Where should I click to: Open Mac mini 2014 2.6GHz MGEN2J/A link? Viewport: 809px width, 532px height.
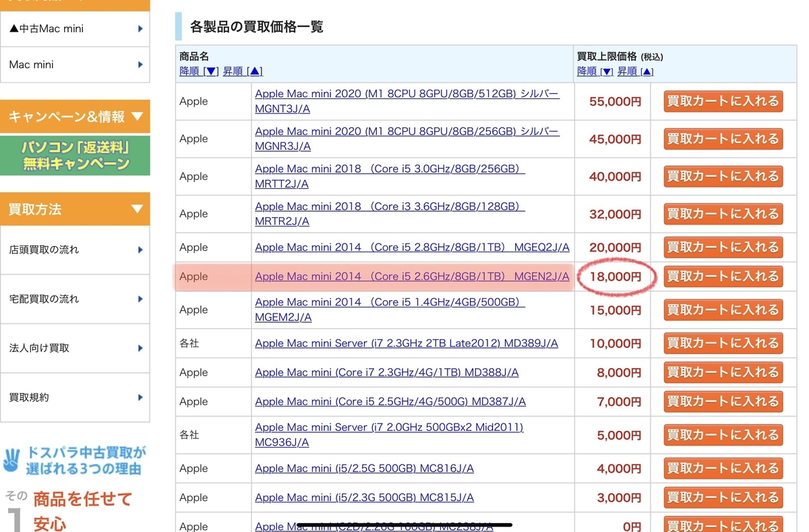[x=412, y=276]
